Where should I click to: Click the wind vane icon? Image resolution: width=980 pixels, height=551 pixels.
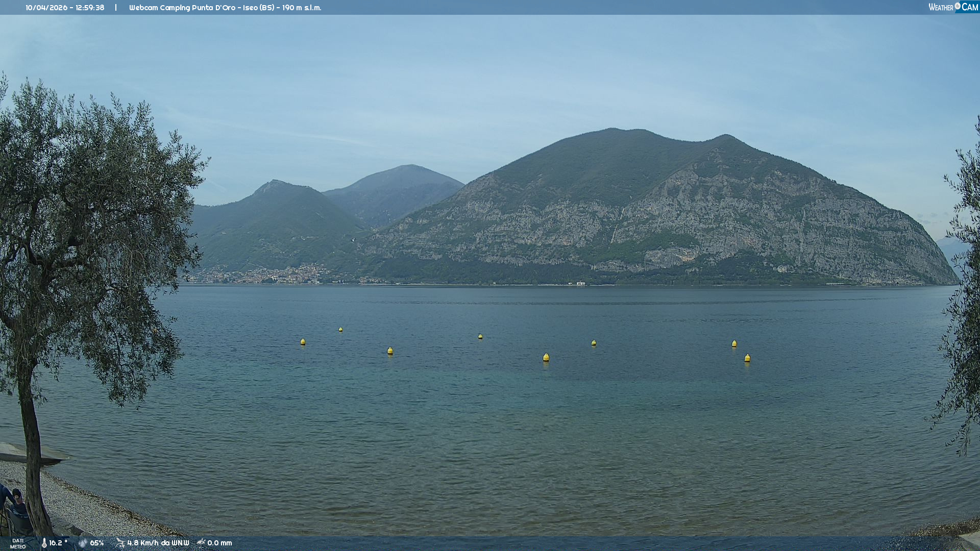120,543
